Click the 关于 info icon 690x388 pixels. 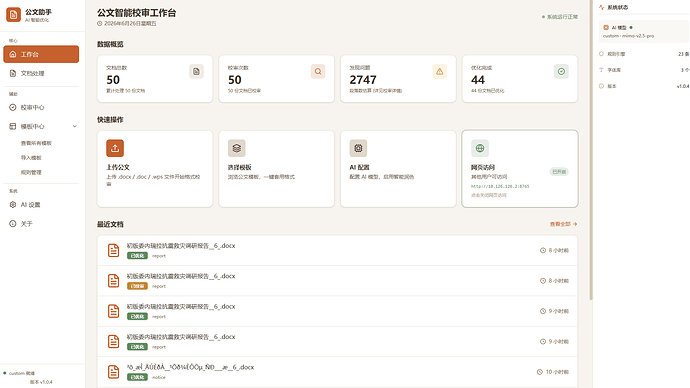tap(13, 224)
